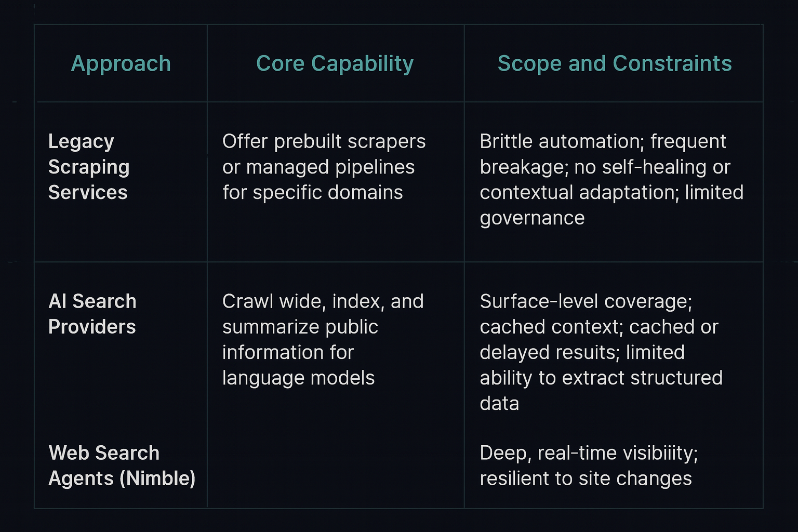This screenshot has width=798, height=532.
Task: Click the Scope and Constraints header
Action: [x=614, y=64]
